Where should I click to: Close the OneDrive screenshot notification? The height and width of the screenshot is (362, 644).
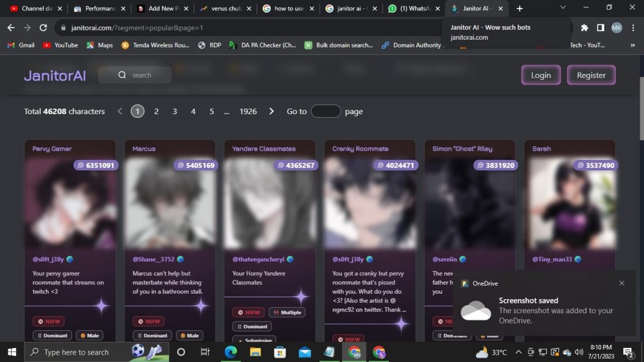(x=622, y=283)
